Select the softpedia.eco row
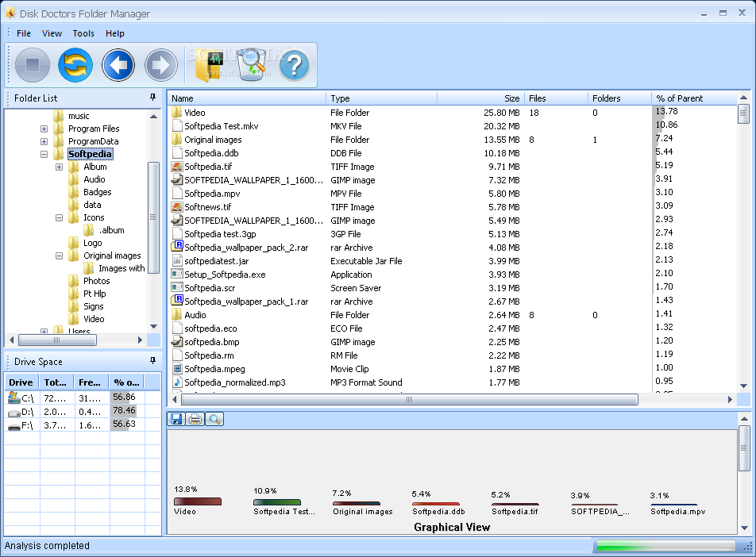This screenshot has height=557, width=756. click(x=453, y=328)
